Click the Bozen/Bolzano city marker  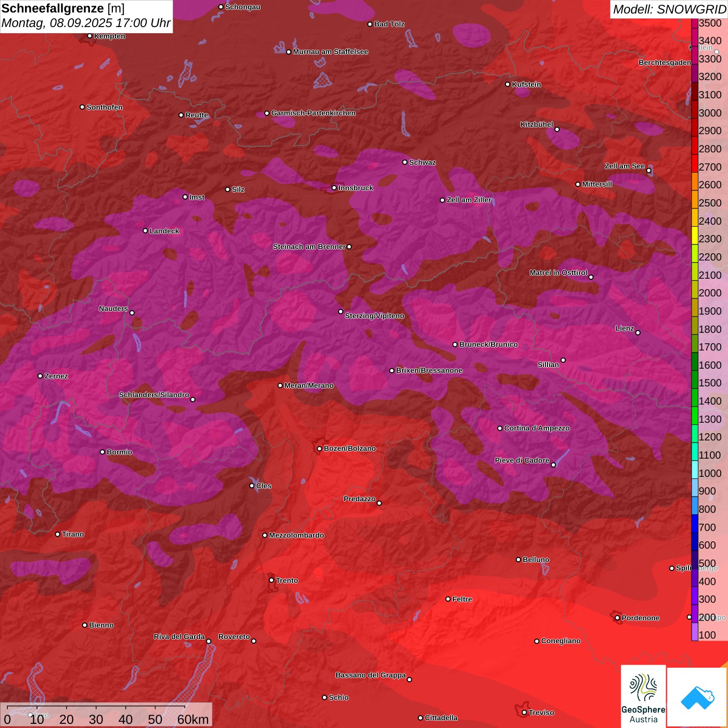click(x=319, y=448)
